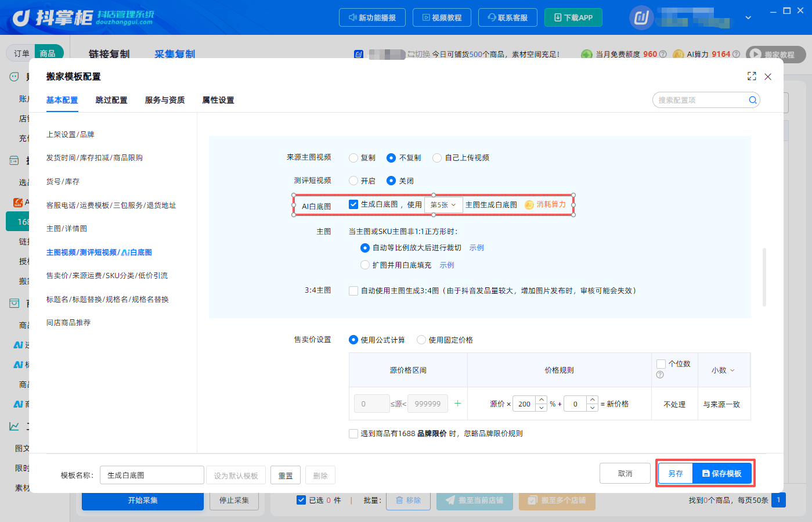View 示例 link for auto-crop option
Image resolution: width=812 pixels, height=522 pixels.
pyautogui.click(x=477, y=248)
